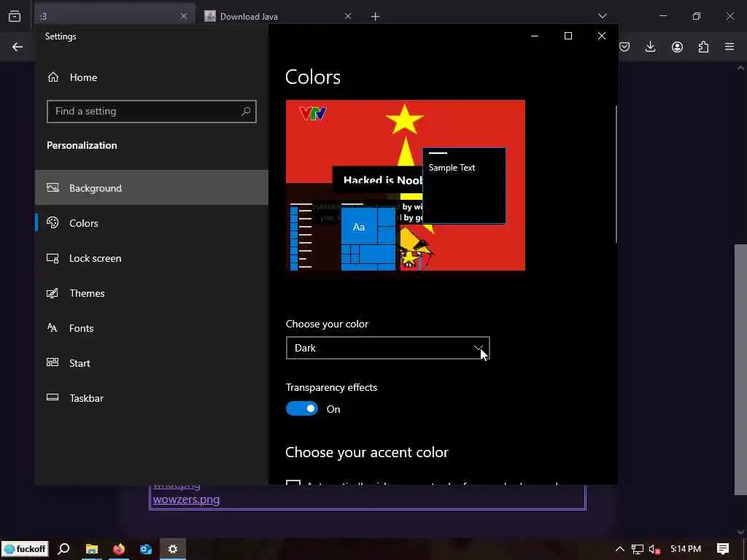
Task: Open Fonts settings page
Action: 152,328
